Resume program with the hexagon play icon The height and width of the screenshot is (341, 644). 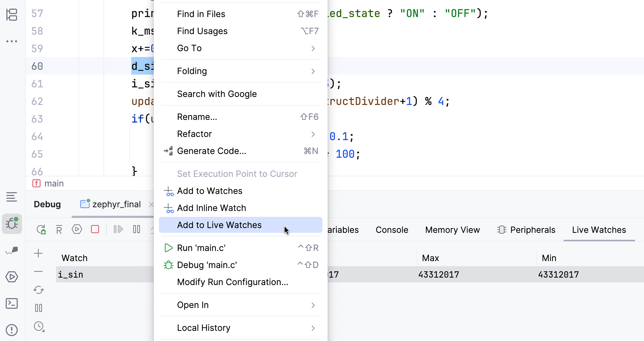pyautogui.click(x=77, y=229)
